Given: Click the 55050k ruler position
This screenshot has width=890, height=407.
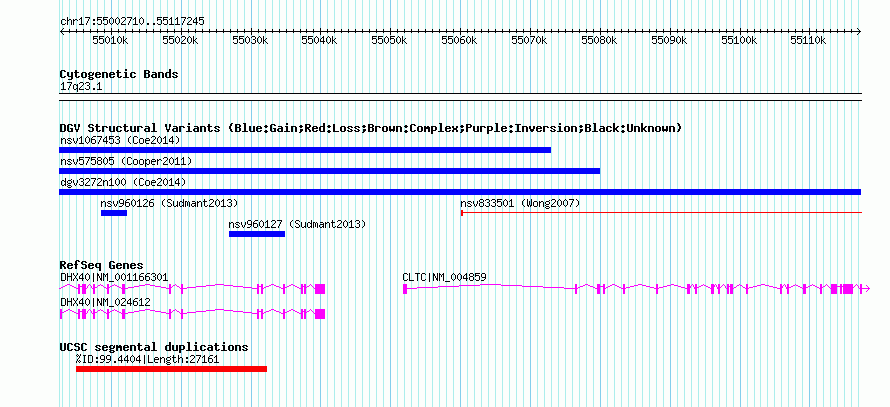Looking at the screenshot, I should tap(389, 40).
